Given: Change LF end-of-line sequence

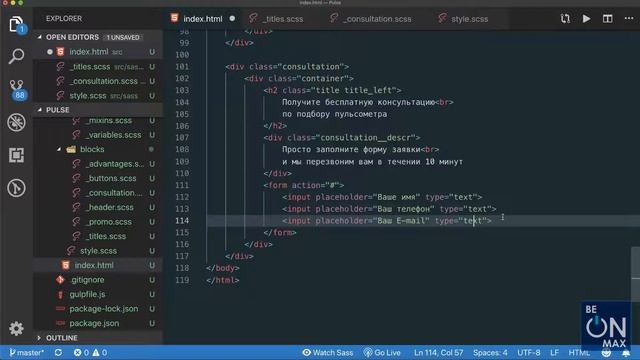Looking at the screenshot, I should (554, 353).
